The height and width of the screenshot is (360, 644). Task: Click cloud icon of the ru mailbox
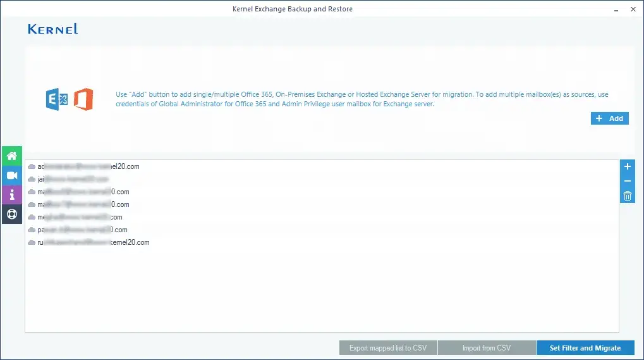pos(32,242)
